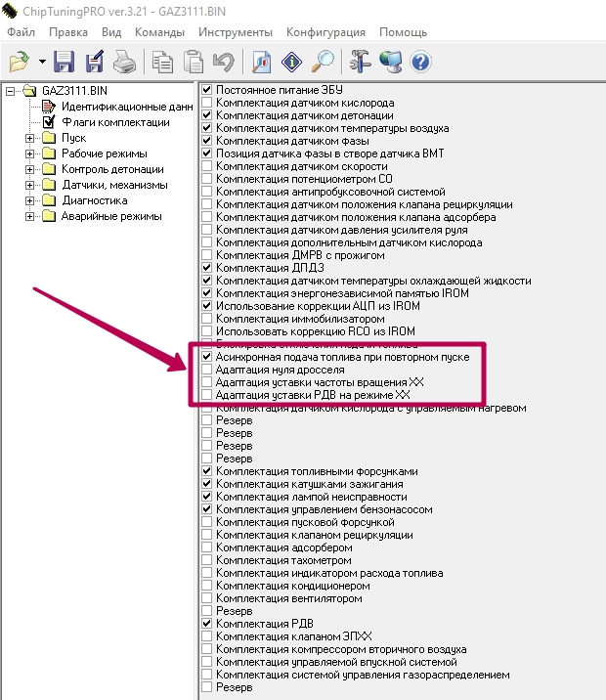Enable Адаптация уставки РДВ на режиме ХХ
This screenshot has height=700, width=606.
pyautogui.click(x=206, y=395)
